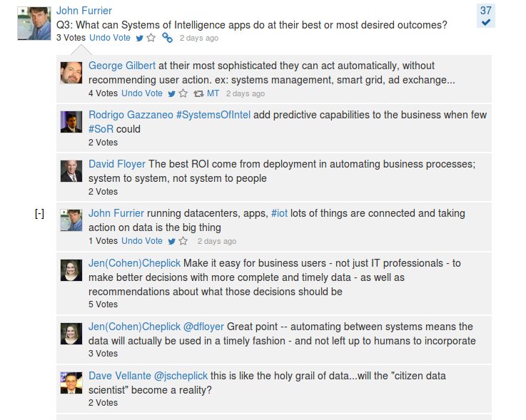Undo Vote on George Gilbert's reply

pyautogui.click(x=142, y=93)
